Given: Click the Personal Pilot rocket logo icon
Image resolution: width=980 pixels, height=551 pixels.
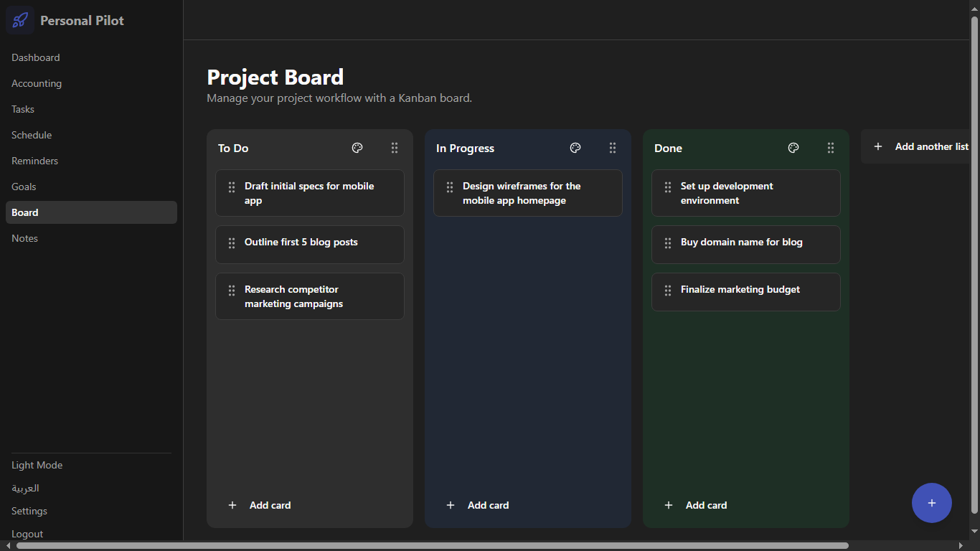Looking at the screenshot, I should pyautogui.click(x=20, y=20).
